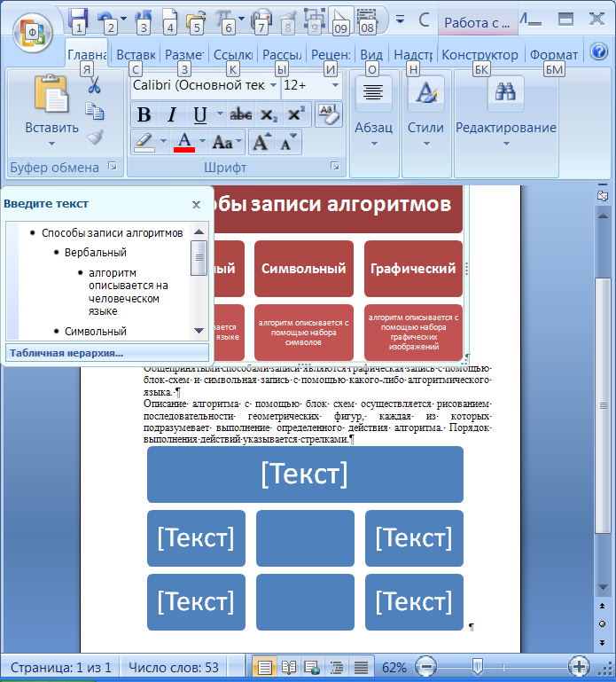Switch to Print Layout view
Viewport: 616px width, 682px height.
click(x=264, y=667)
